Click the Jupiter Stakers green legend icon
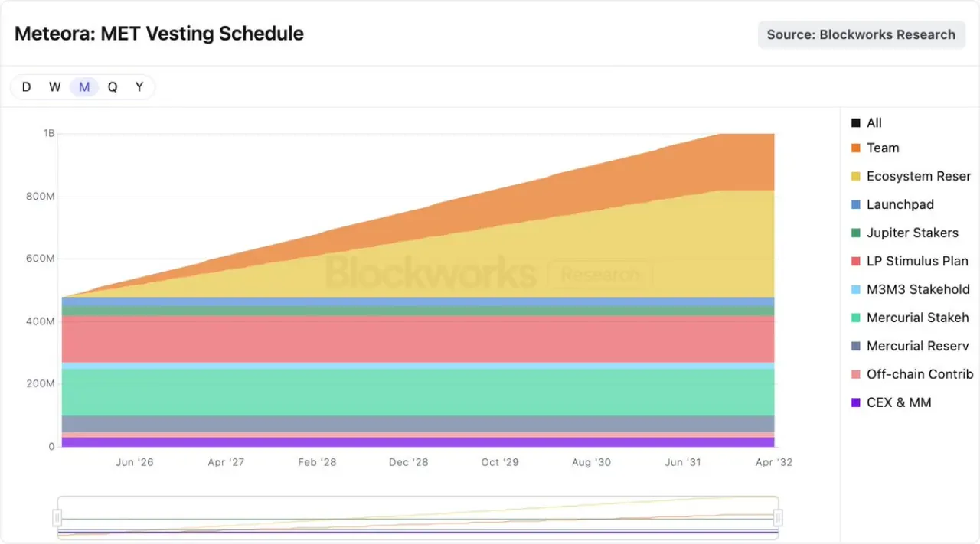 (x=856, y=233)
